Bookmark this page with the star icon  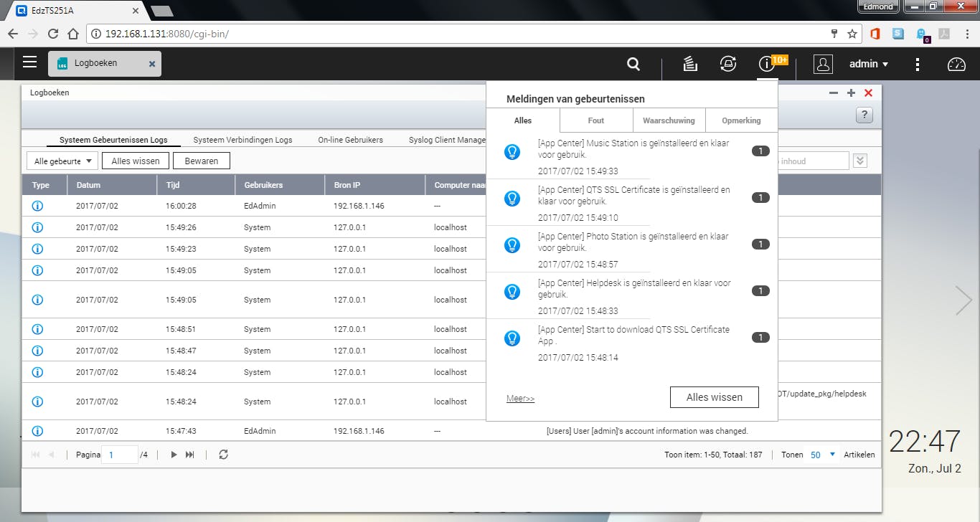tap(852, 34)
